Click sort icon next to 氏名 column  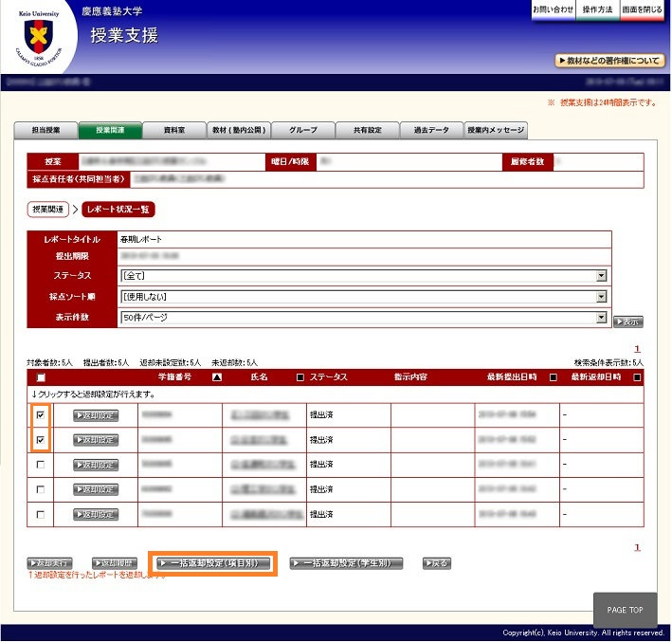(x=300, y=377)
